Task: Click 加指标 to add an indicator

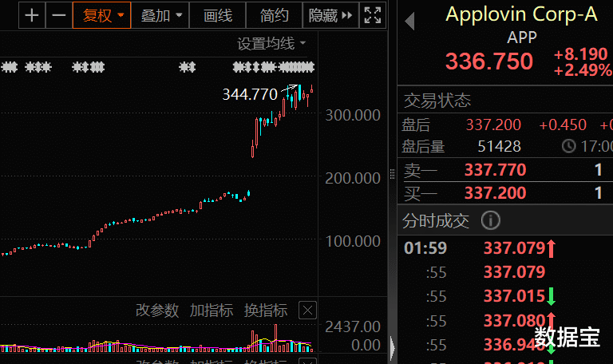Action: point(211,311)
